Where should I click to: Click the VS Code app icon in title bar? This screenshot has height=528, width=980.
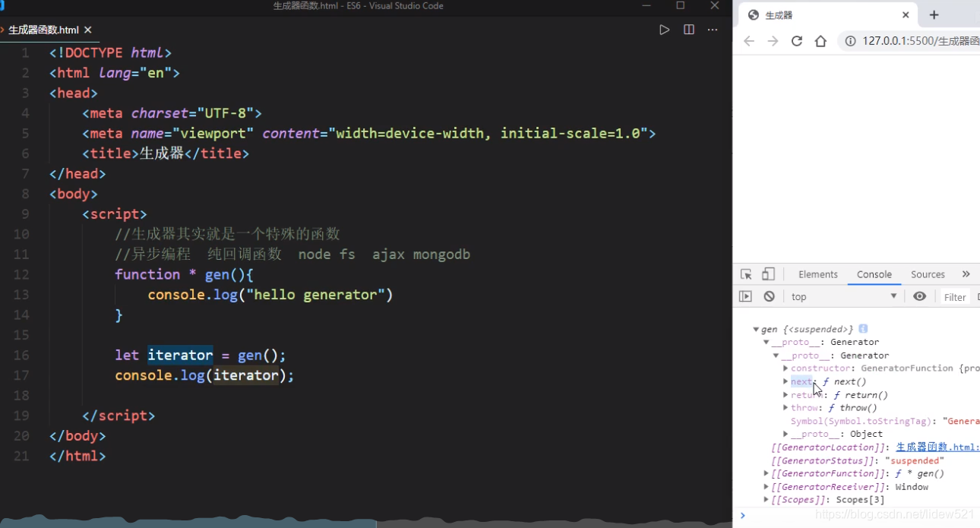coord(2,6)
